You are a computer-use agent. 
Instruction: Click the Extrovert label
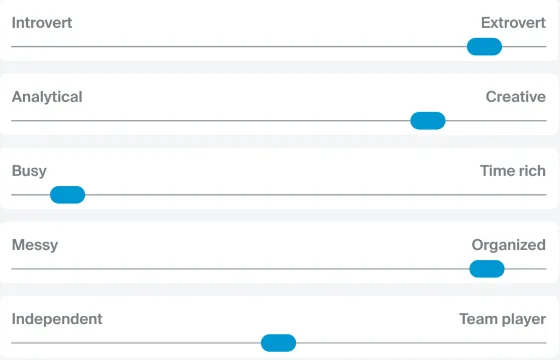pyautogui.click(x=513, y=23)
